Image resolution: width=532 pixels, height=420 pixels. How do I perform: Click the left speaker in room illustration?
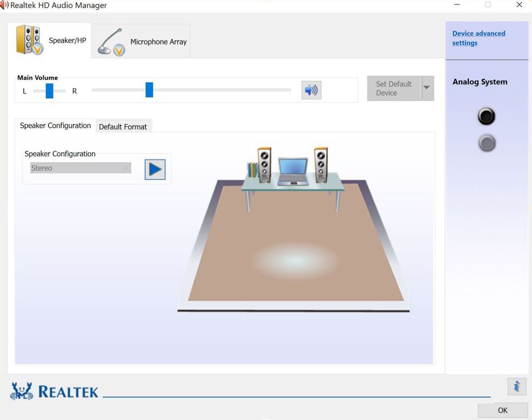[x=265, y=164]
